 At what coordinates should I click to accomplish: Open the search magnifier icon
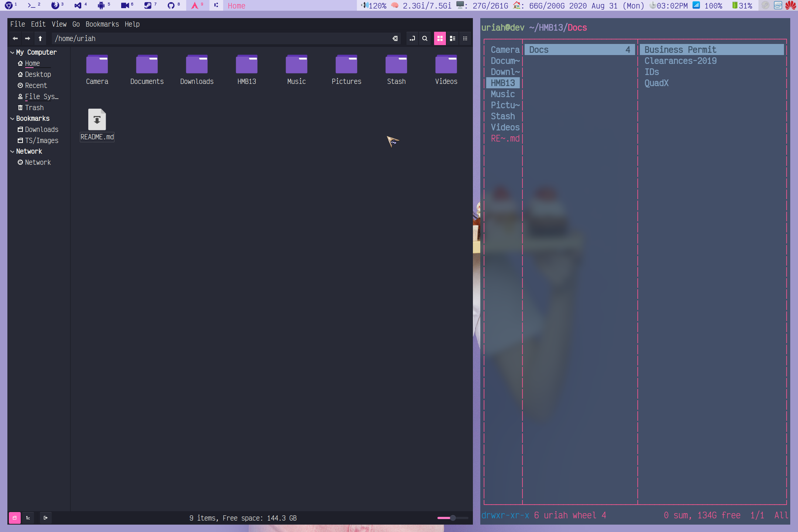tap(425, 38)
